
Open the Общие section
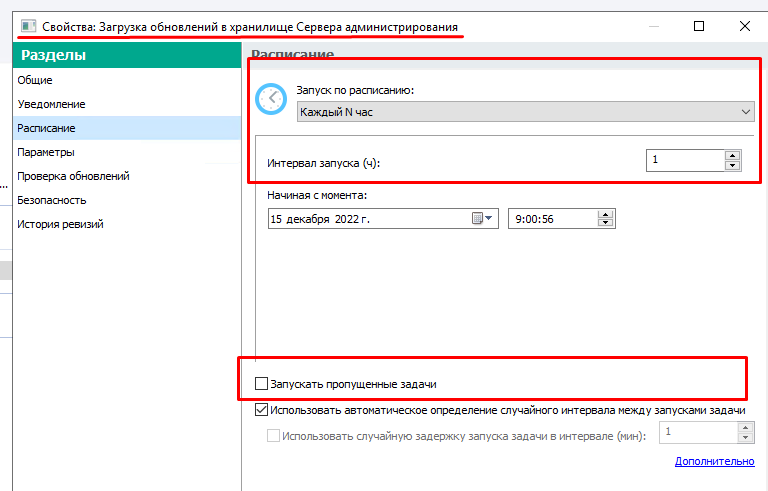(127, 80)
